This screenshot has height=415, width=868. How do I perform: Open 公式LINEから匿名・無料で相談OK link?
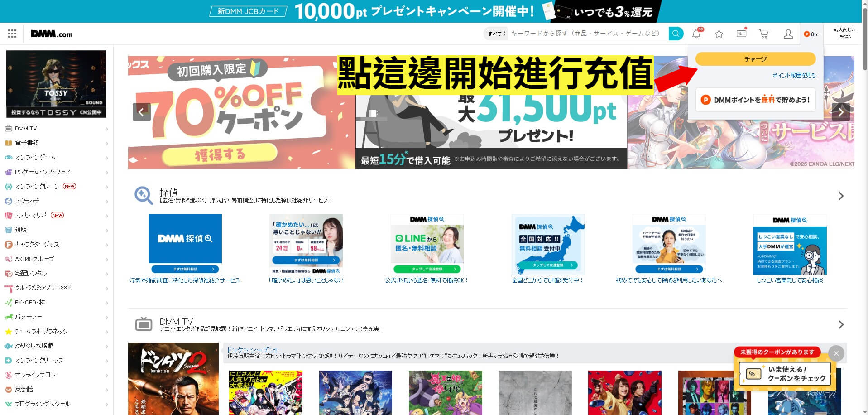(x=427, y=280)
